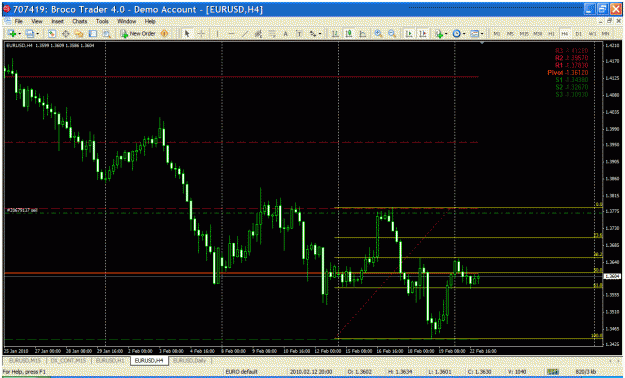Expand the Templates dropdown arrow
The height and width of the screenshot is (378, 625).
[x=482, y=34]
